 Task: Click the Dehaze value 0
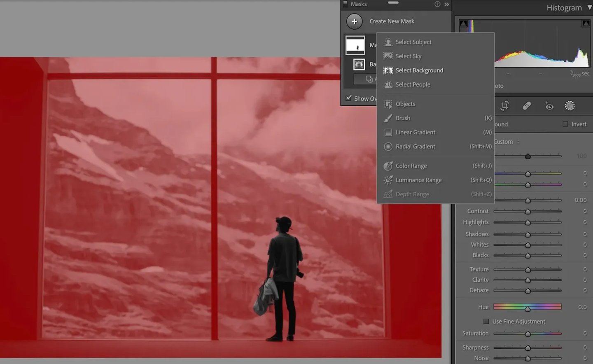pyautogui.click(x=585, y=290)
